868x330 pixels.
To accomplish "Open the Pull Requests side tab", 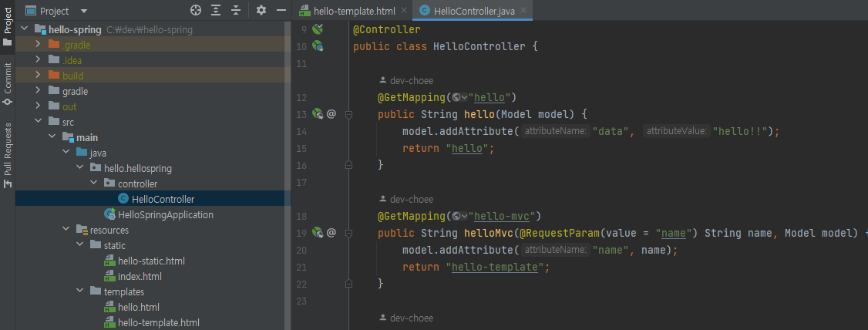I will point(7,156).
